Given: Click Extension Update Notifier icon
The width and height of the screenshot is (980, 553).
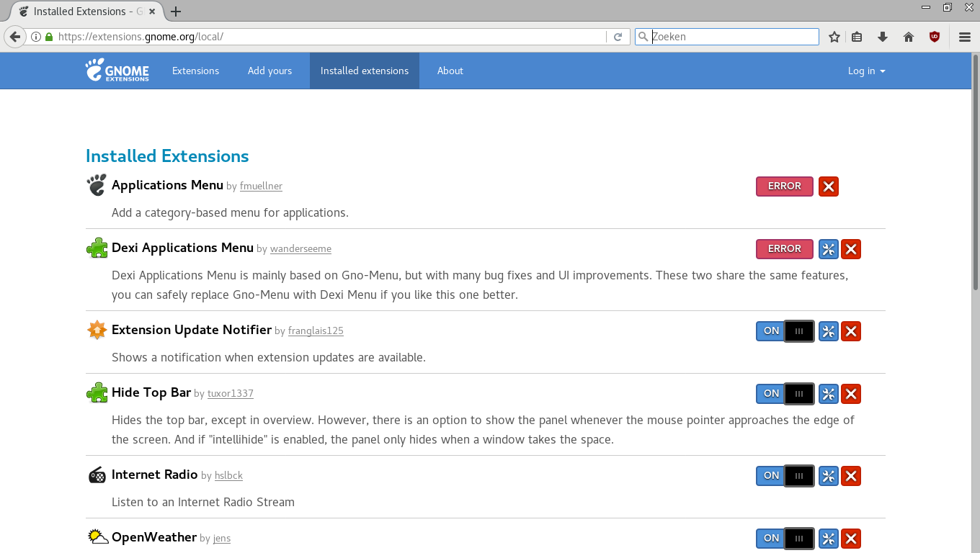Looking at the screenshot, I should coord(97,330).
